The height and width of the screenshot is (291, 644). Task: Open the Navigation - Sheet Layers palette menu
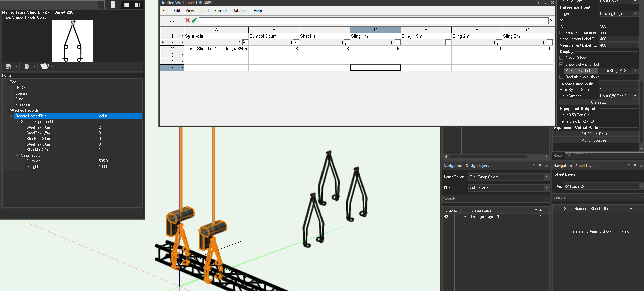pos(622,166)
